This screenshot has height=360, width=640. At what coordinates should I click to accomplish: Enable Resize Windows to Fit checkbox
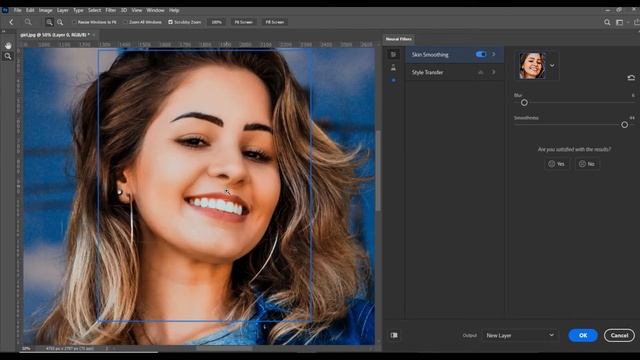74,22
